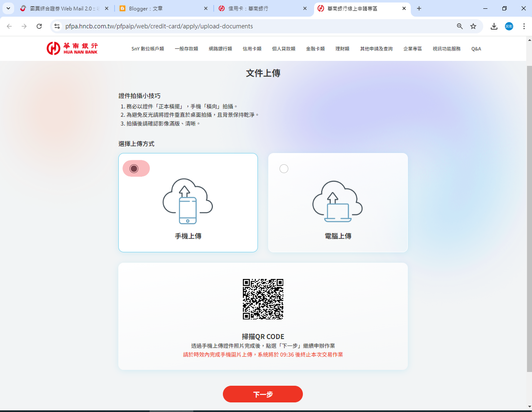This screenshot has height=412, width=532.
Task: Select the 電腦上傳 radio button
Action: [x=284, y=168]
